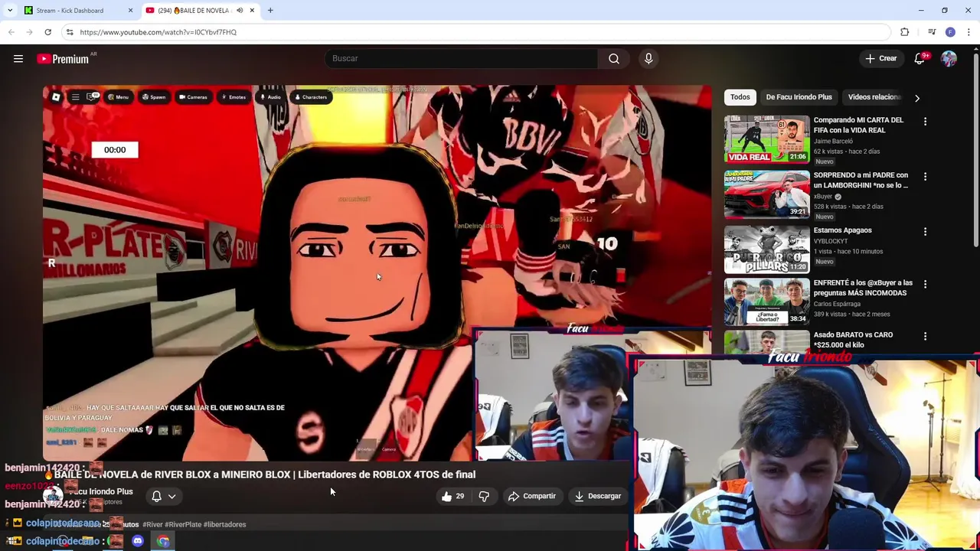View site information icon in address bar
This screenshot has width=980, height=551.
pos(70,32)
